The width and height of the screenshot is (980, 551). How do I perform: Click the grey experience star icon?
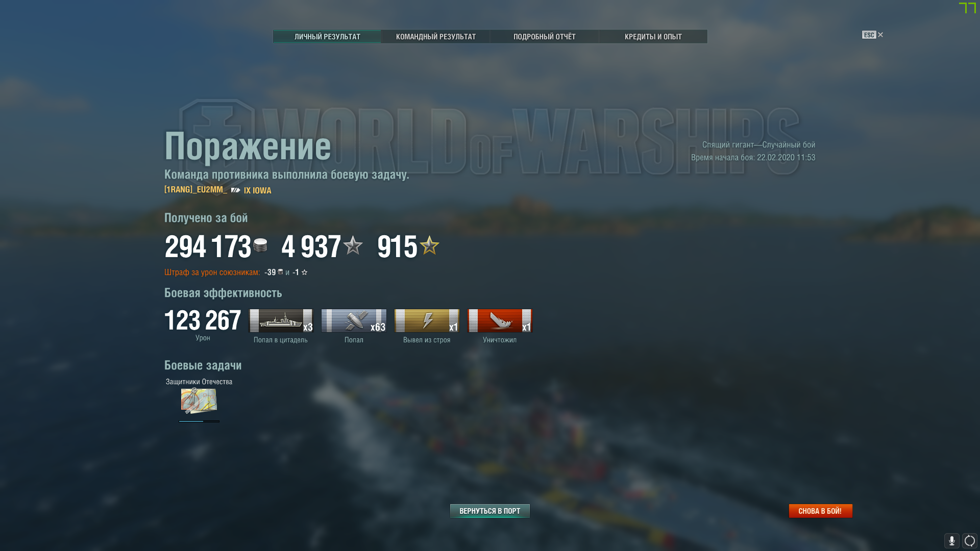pos(353,245)
